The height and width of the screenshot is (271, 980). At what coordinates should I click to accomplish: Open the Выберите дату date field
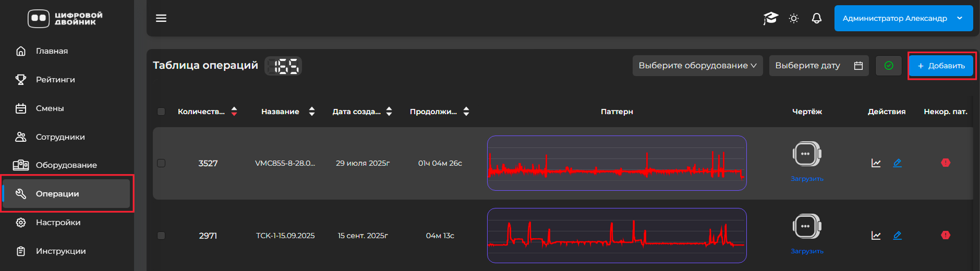pos(818,66)
